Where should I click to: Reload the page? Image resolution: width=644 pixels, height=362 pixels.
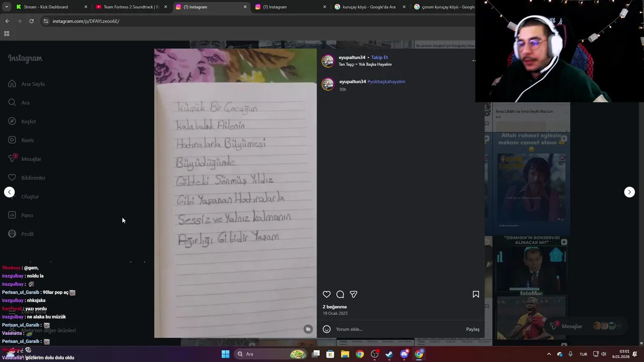[31, 21]
